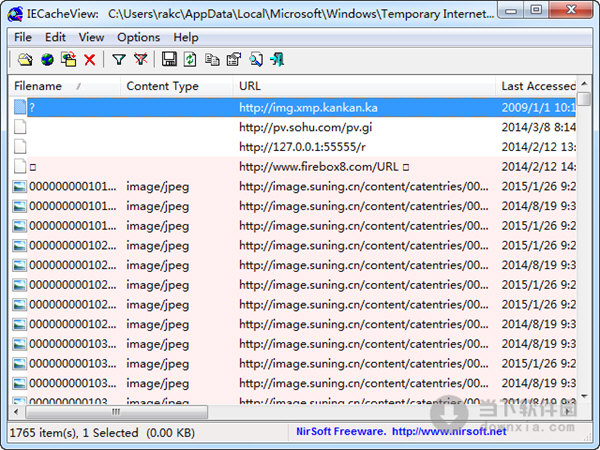Viewport: 600px width, 450px height.
Task: Open the Options menu
Action: click(x=139, y=38)
